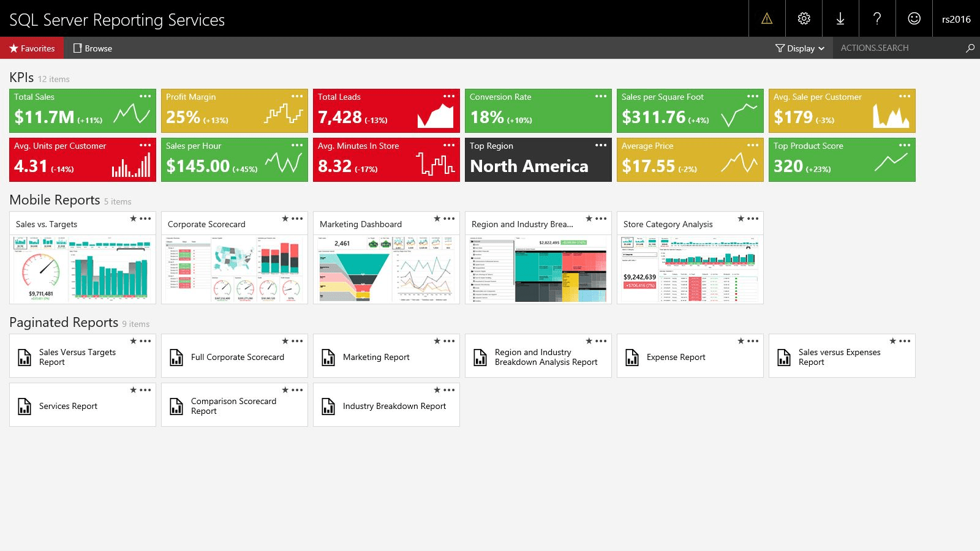
Task: Click the warning notifications triangle icon
Action: [x=766, y=18]
